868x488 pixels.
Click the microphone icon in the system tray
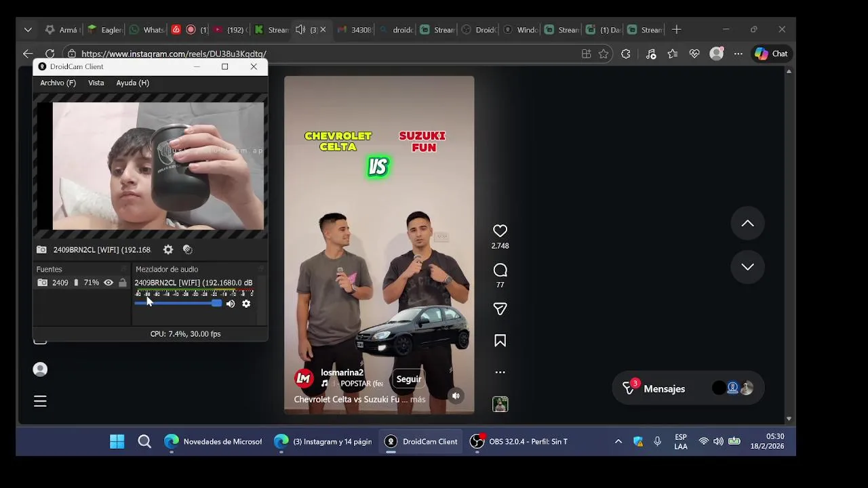(657, 441)
